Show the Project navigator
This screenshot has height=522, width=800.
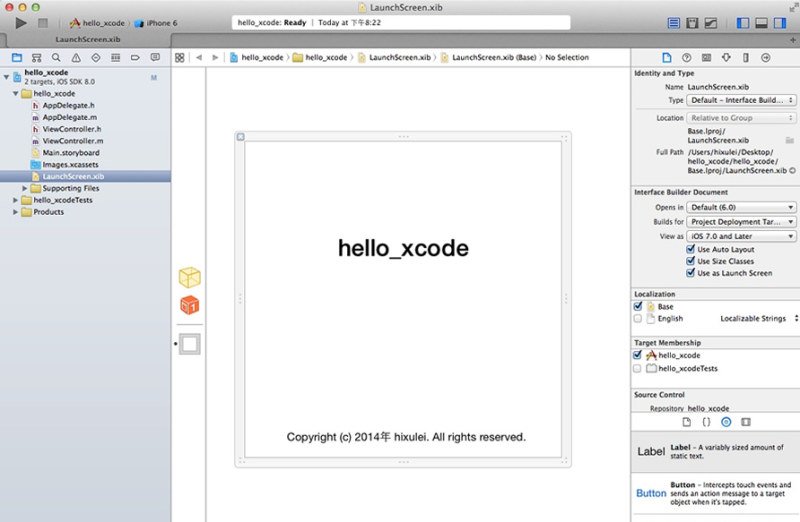[x=17, y=58]
